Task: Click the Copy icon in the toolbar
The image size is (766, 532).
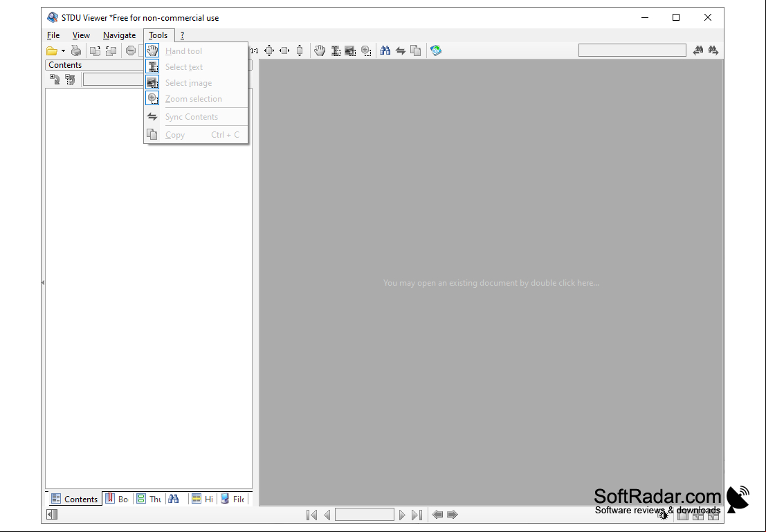Action: pyautogui.click(x=416, y=51)
